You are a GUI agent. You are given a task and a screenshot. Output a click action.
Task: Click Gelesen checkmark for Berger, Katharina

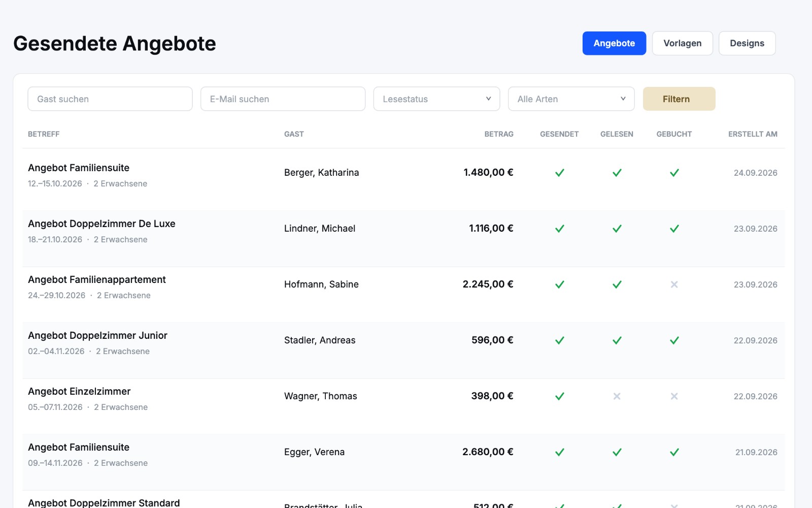pyautogui.click(x=617, y=173)
